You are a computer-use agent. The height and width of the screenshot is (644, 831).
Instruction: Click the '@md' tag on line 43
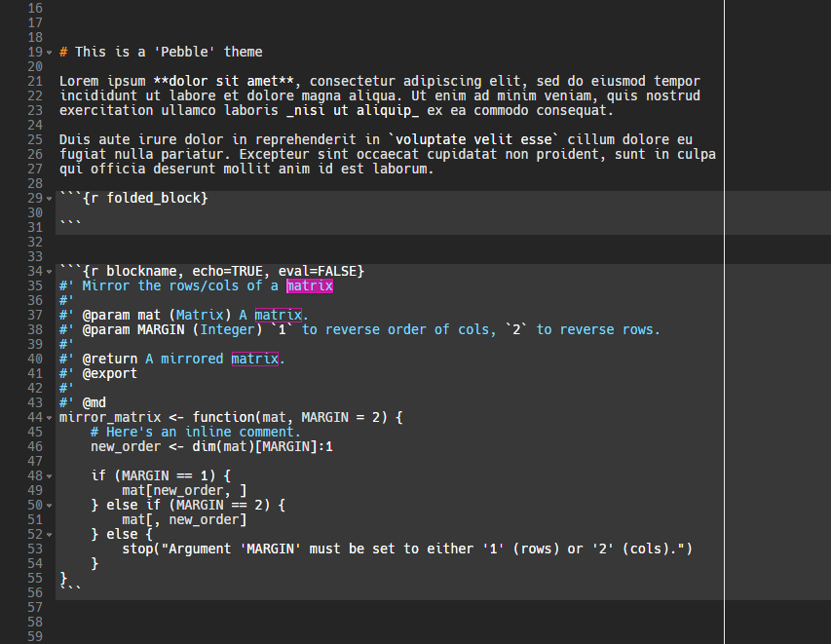coord(94,402)
